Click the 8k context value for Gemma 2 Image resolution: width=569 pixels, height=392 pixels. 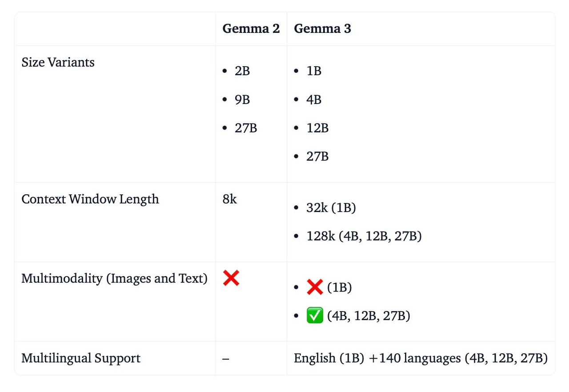point(230,199)
